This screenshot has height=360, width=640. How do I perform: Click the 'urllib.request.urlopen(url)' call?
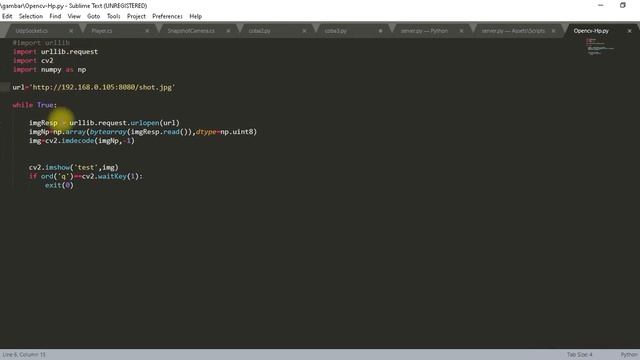[x=124, y=122]
